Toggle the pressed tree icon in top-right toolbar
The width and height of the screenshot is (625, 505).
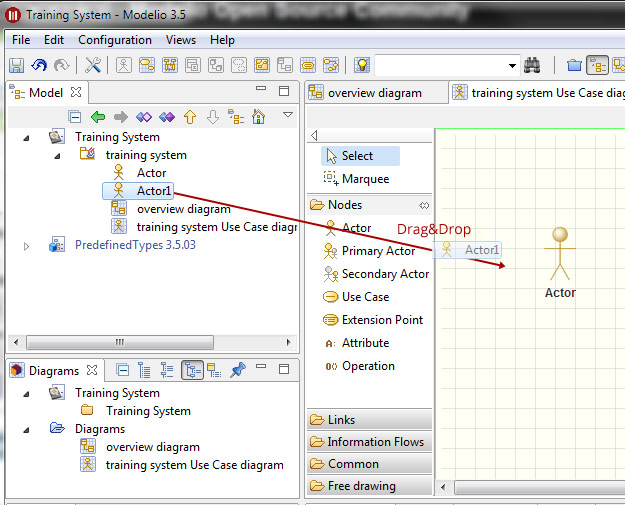[x=597, y=65]
